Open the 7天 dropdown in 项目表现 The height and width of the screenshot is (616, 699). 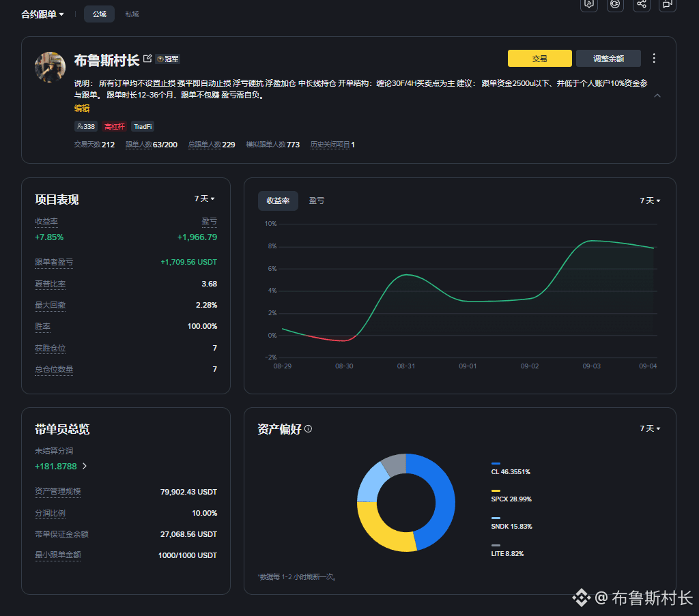point(204,199)
